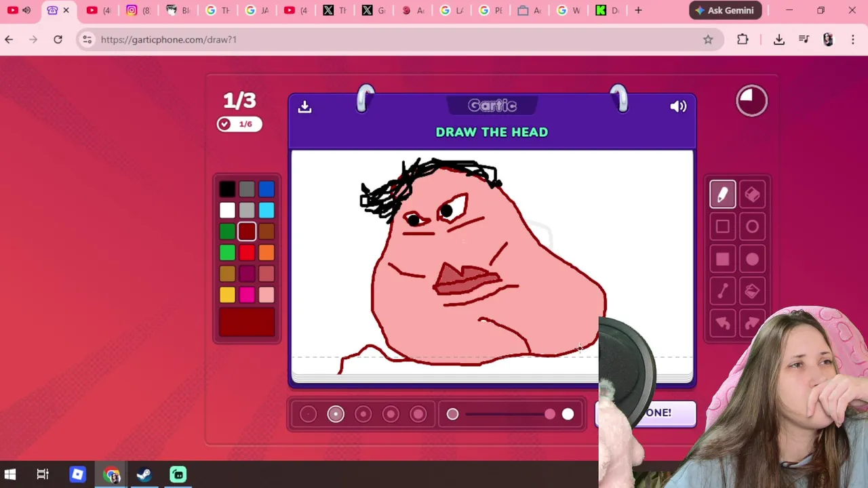
Task: Close the active Gartic Phone tab
Action: [x=66, y=10]
